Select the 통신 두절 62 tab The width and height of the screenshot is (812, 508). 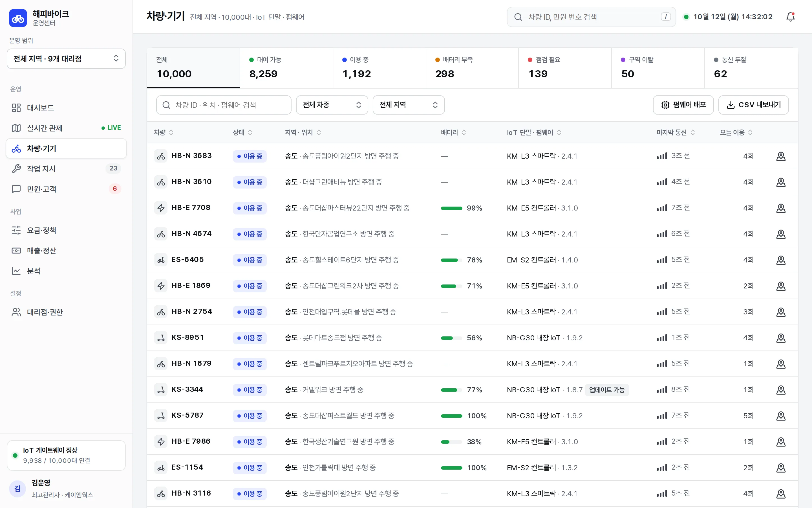[x=751, y=68]
